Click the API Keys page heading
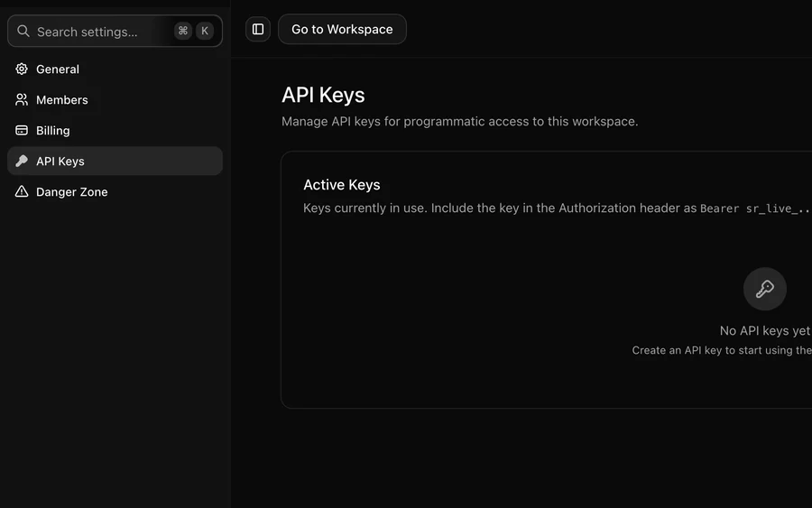Image resolution: width=812 pixels, height=508 pixels. tap(323, 96)
